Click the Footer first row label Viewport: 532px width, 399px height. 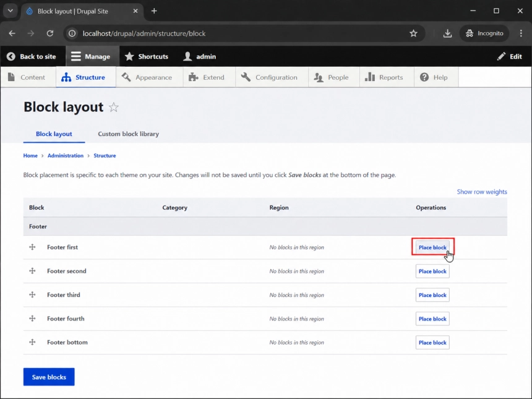point(62,247)
